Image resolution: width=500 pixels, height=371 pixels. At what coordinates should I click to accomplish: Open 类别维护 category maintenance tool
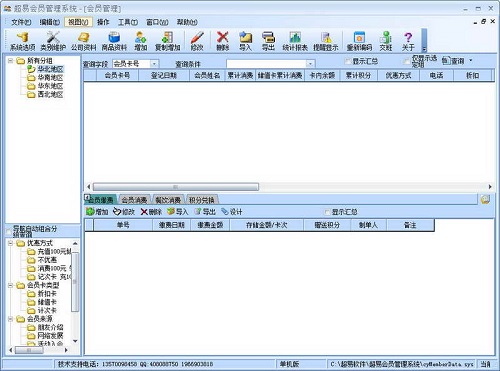click(x=53, y=41)
